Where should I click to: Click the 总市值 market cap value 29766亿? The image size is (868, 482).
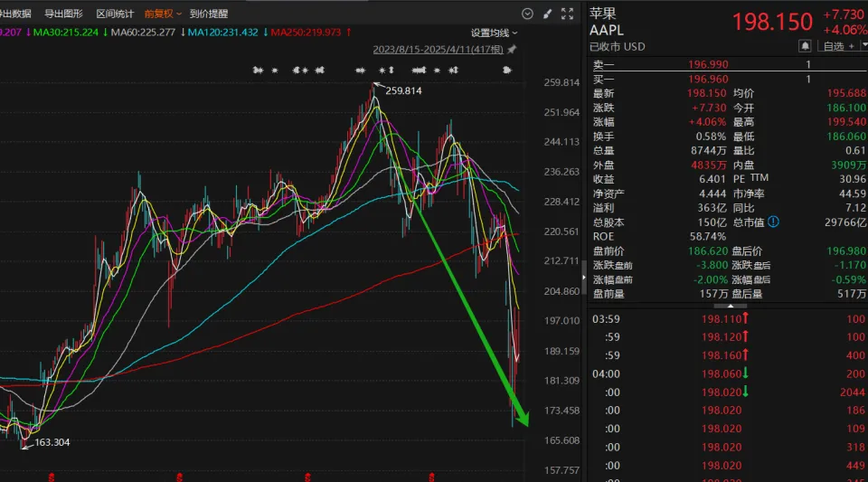(x=845, y=222)
